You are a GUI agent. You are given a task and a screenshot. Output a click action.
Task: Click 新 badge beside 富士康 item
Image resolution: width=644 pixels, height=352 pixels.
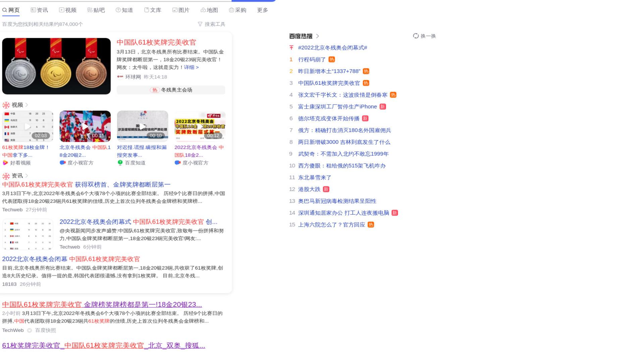(383, 107)
